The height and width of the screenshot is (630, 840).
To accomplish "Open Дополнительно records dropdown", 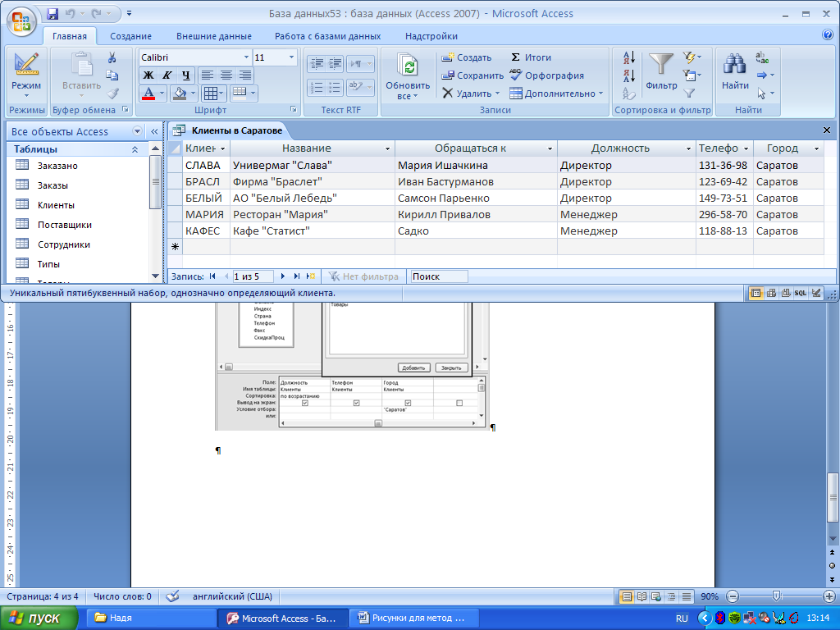I will click(x=557, y=94).
